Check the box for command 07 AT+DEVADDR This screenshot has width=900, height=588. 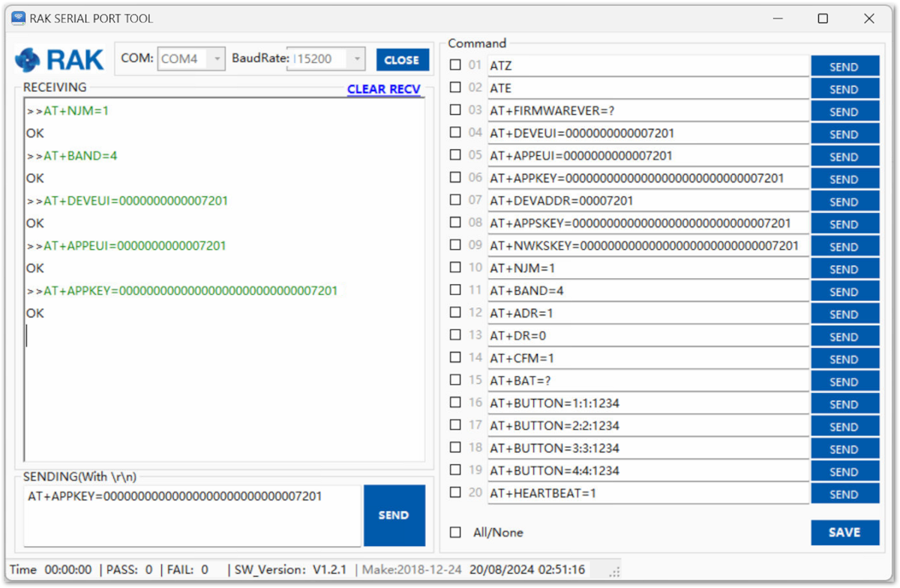click(455, 200)
